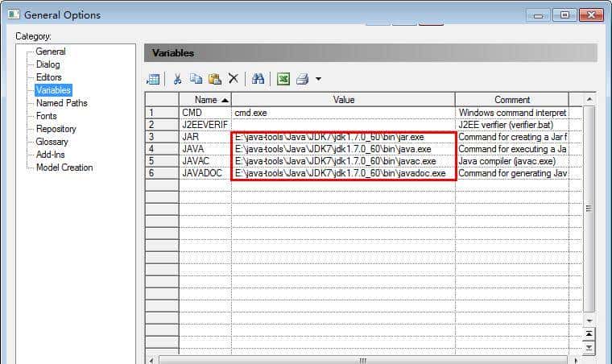Click the horizontal scrollbar thumb
The image size is (612, 364).
[363, 360]
